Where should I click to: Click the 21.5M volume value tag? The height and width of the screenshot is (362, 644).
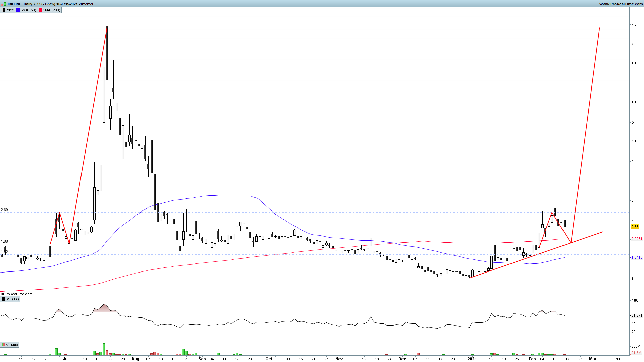tap(636, 353)
